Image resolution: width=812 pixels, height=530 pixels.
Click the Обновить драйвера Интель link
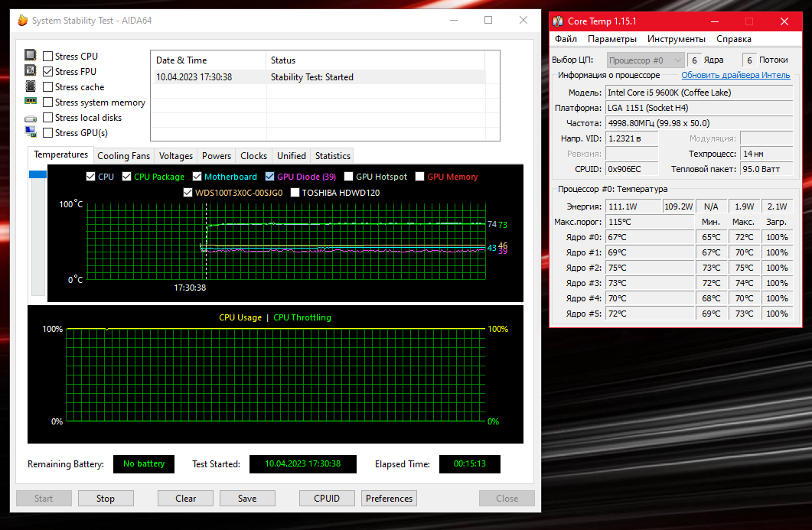point(735,75)
